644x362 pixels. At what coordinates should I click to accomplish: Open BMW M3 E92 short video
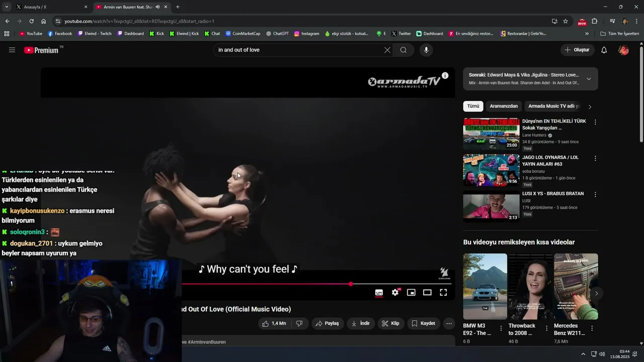click(485, 287)
